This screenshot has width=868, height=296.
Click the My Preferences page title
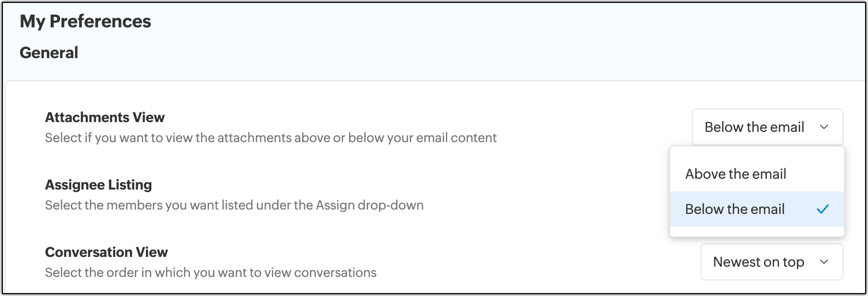point(85,21)
